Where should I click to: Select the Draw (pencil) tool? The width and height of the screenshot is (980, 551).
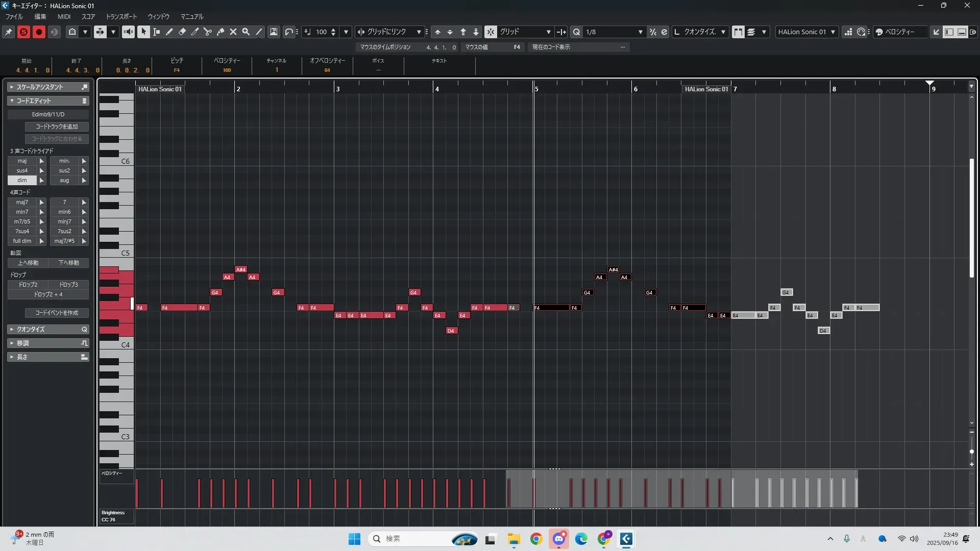(169, 32)
